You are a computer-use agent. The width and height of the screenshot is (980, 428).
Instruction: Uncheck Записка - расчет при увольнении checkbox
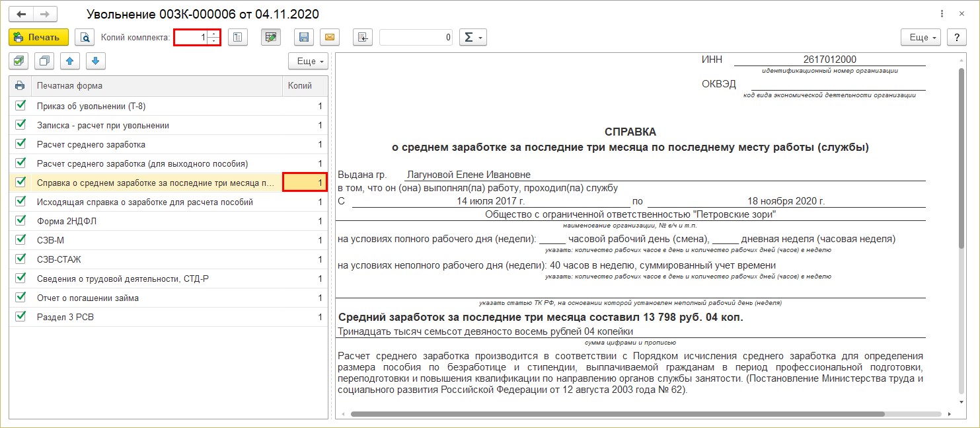20,125
